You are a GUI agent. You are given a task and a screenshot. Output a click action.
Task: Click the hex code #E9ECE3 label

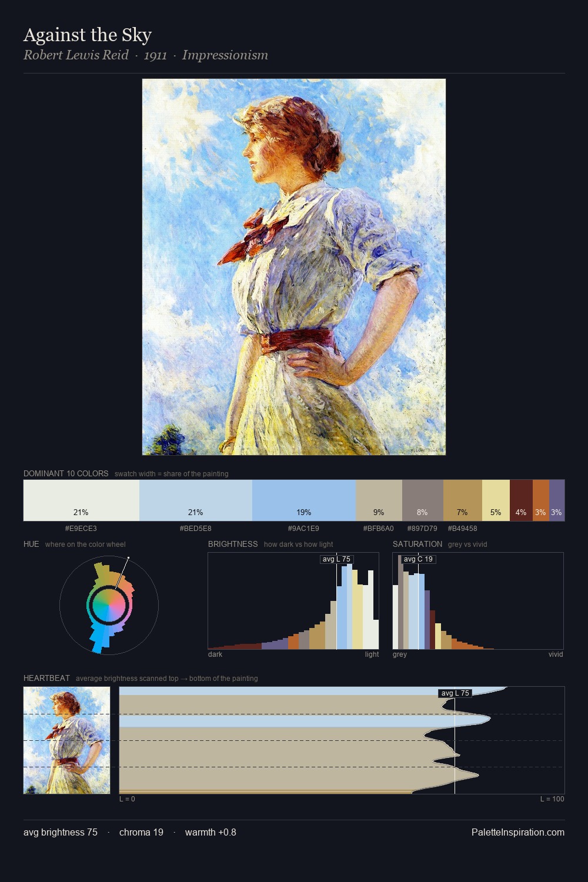(81, 529)
